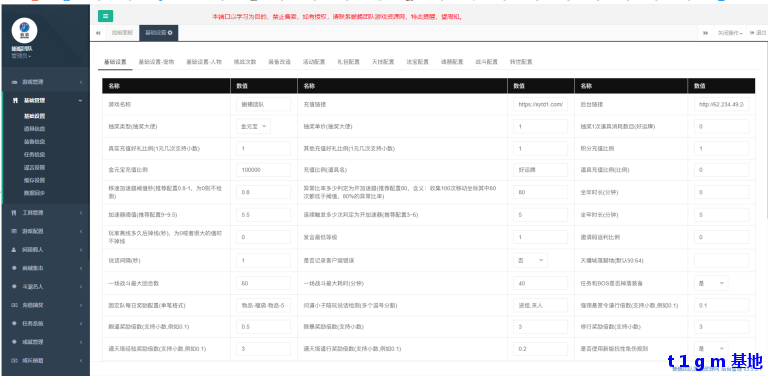Select the 法宝配置 settings tab
The image size is (768, 376).
tap(417, 62)
